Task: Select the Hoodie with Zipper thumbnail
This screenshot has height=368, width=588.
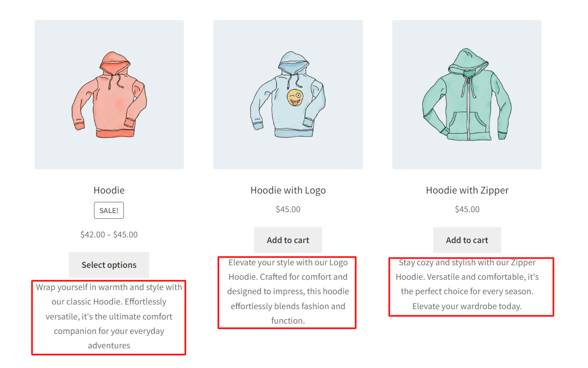Action: click(x=467, y=94)
